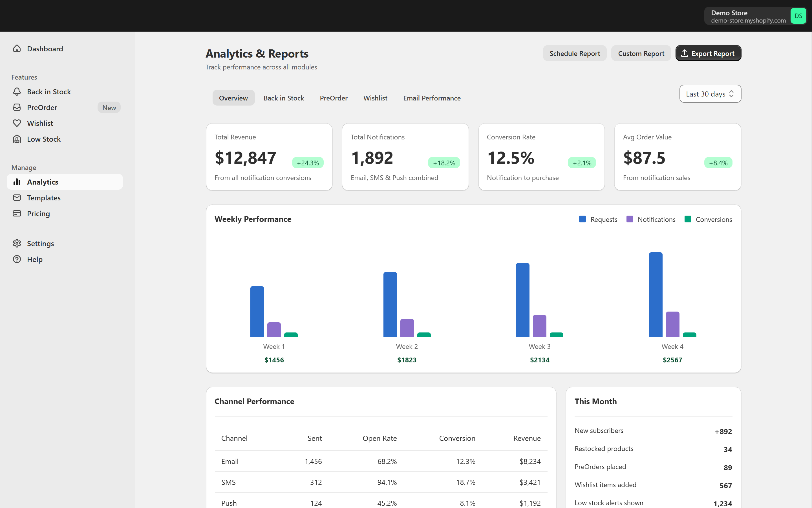Click the Analytics bar chart icon

tap(17, 182)
